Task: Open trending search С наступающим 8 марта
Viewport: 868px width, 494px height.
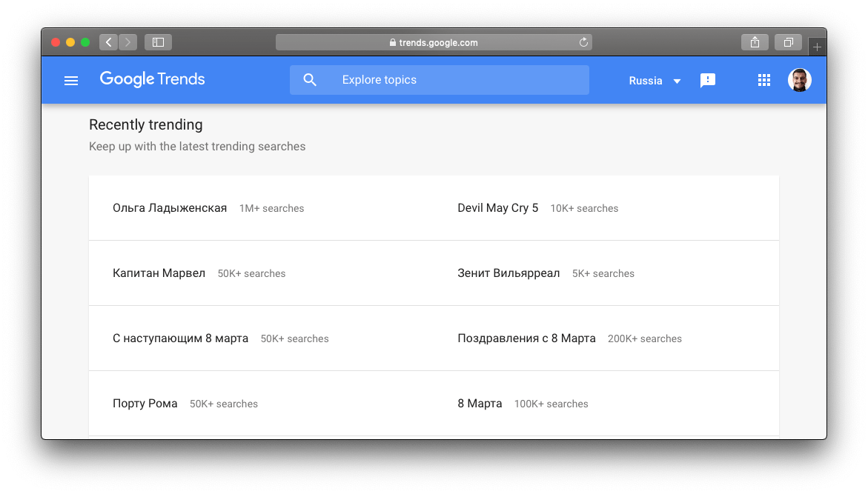Action: [x=180, y=338]
